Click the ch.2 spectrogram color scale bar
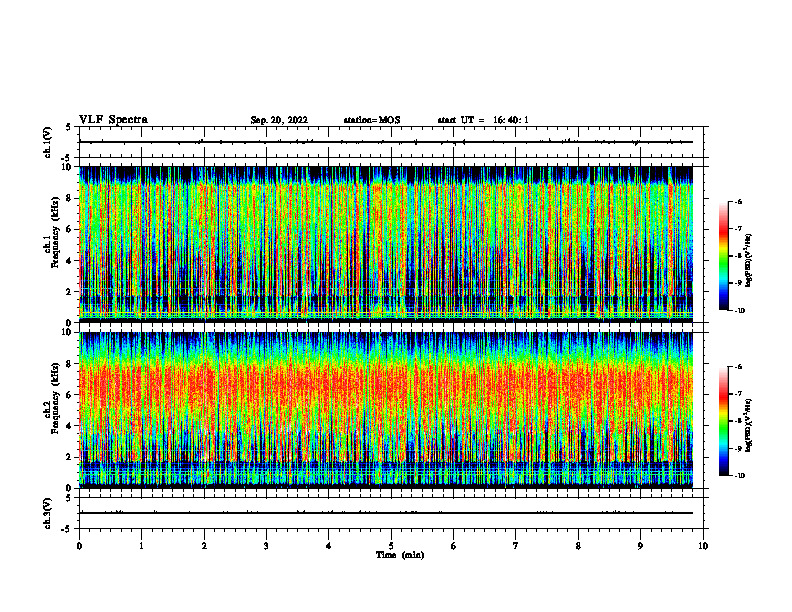 724,421
